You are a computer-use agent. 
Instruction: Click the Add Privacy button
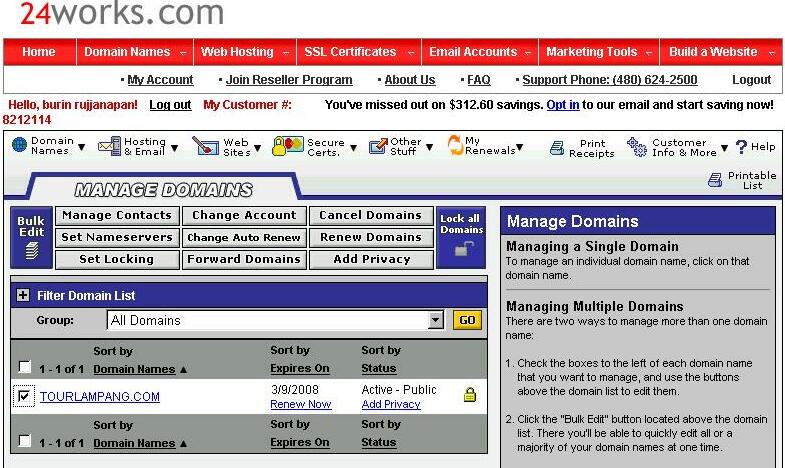click(x=371, y=260)
